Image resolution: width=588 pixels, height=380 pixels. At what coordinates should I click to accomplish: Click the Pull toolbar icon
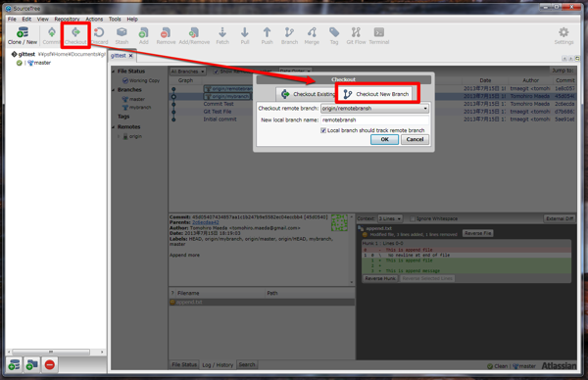click(245, 35)
